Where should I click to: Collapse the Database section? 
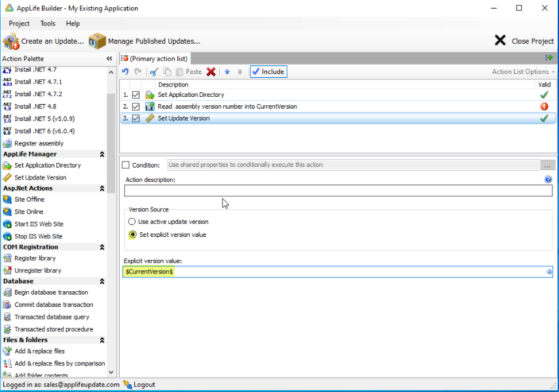coord(102,281)
